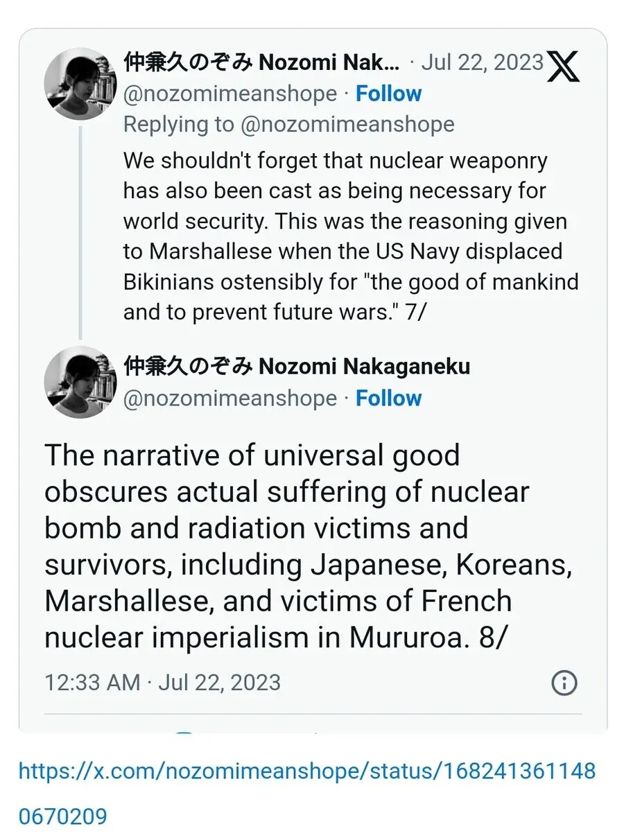Open the full "Nozomi Nakaganeku" display name

[296, 367]
